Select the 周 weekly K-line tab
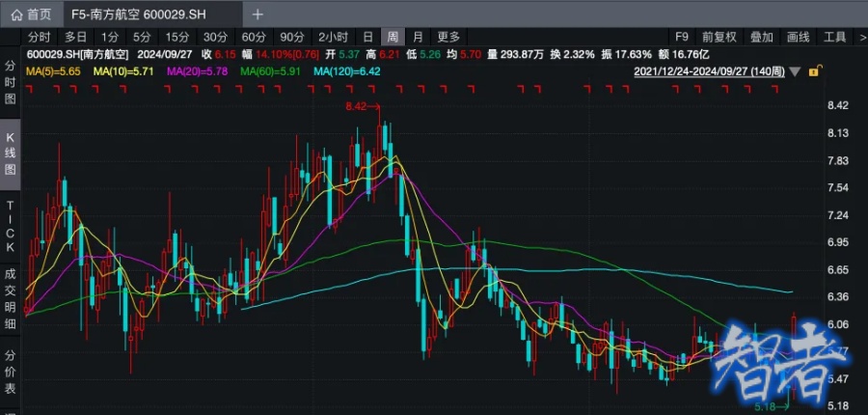The image size is (868, 415). [393, 37]
